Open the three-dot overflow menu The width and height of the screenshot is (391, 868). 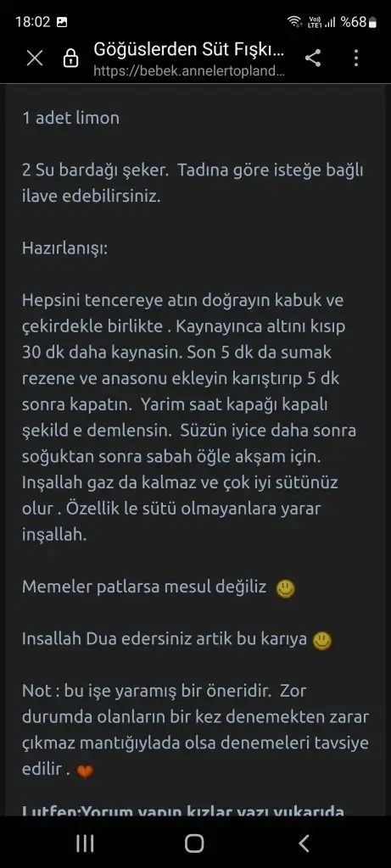356,58
